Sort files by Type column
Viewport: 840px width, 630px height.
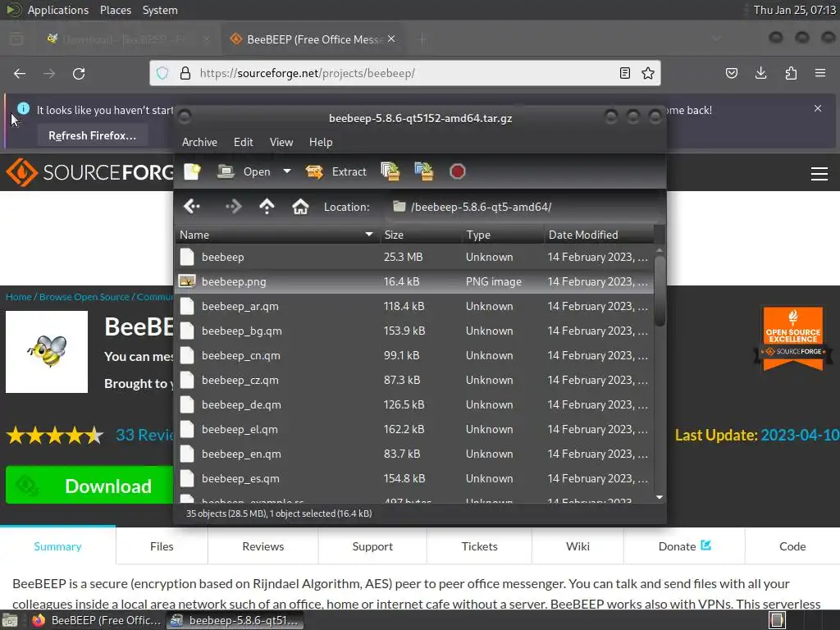coord(503,235)
